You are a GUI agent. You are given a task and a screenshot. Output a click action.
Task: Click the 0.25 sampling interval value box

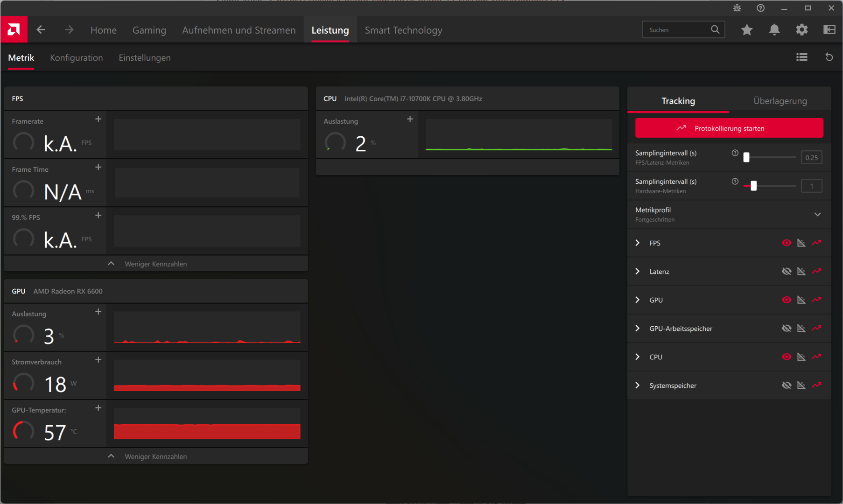click(x=812, y=157)
